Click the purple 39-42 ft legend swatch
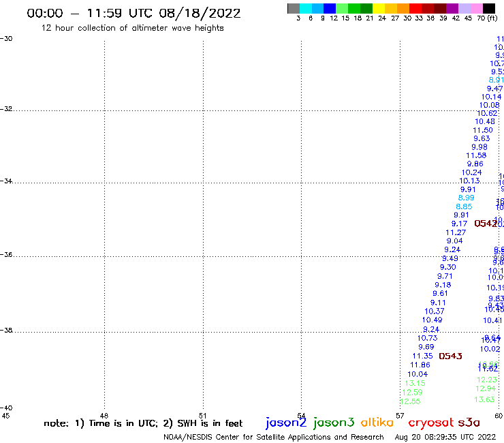Image resolution: width=504 pixels, height=443 pixels. (452, 8)
